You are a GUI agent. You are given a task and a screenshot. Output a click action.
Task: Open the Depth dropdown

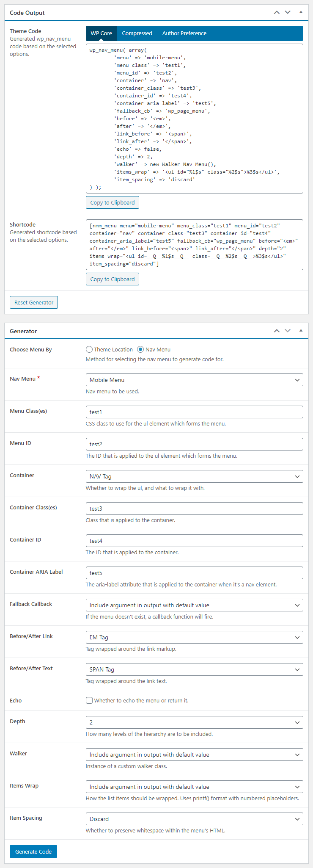195,722
